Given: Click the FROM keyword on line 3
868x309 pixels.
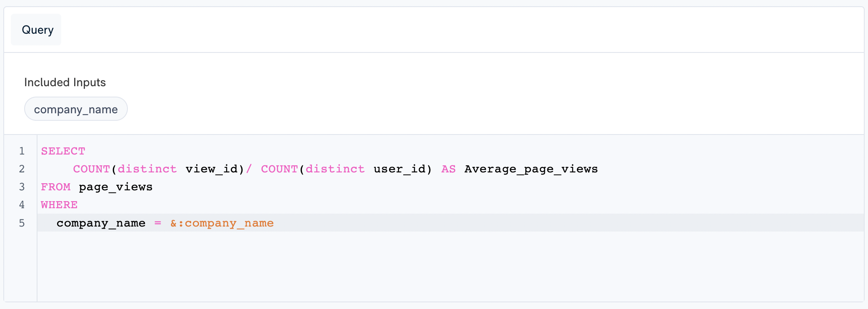Looking at the screenshot, I should pyautogui.click(x=56, y=187).
